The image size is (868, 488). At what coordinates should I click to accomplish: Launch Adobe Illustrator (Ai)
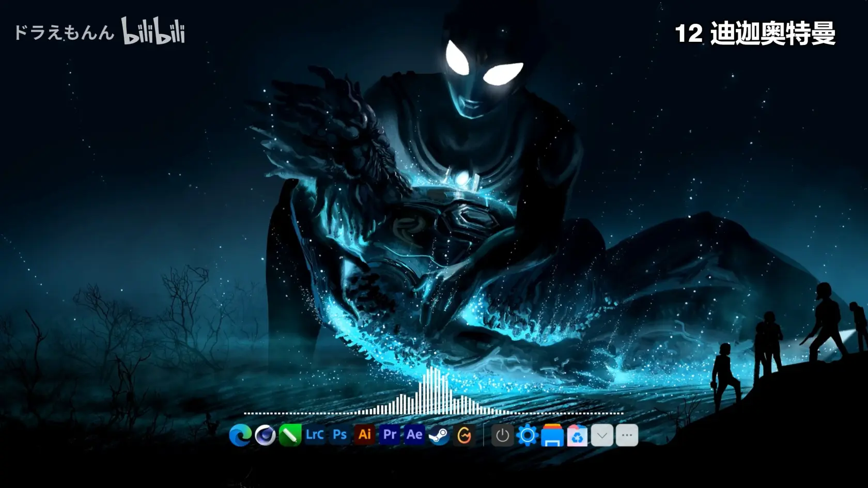(x=364, y=435)
